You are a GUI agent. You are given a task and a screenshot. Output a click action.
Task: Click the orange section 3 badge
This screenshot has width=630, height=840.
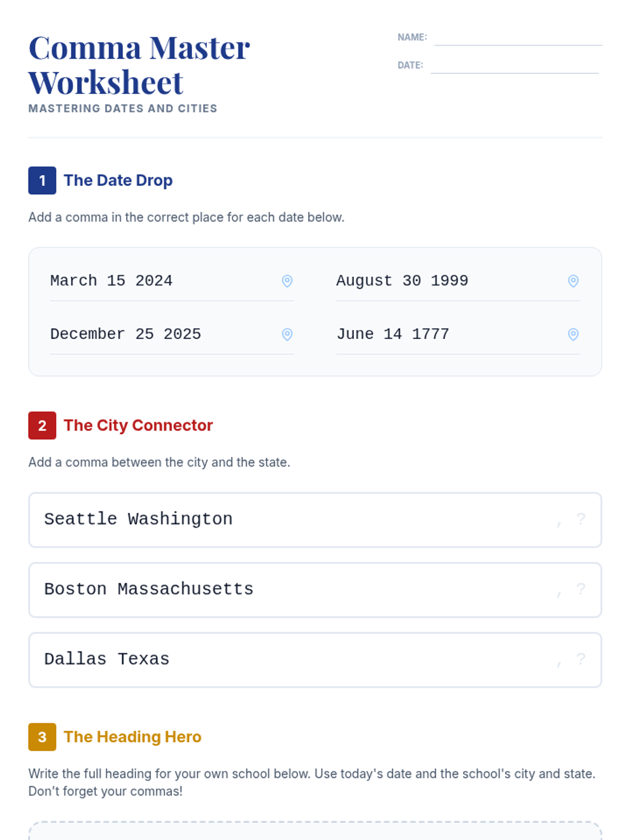42,737
